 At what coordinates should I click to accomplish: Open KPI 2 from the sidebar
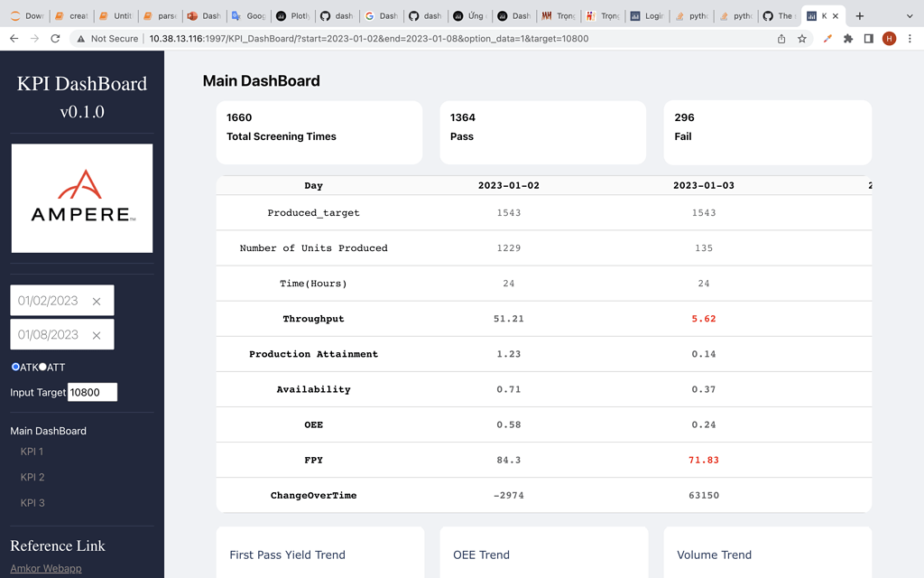pyautogui.click(x=32, y=477)
